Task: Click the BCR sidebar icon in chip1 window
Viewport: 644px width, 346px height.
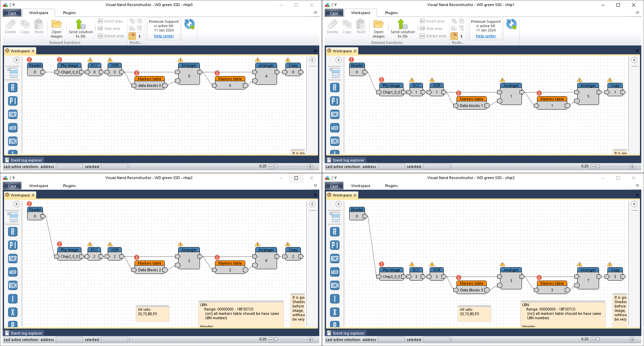Action: point(335,115)
